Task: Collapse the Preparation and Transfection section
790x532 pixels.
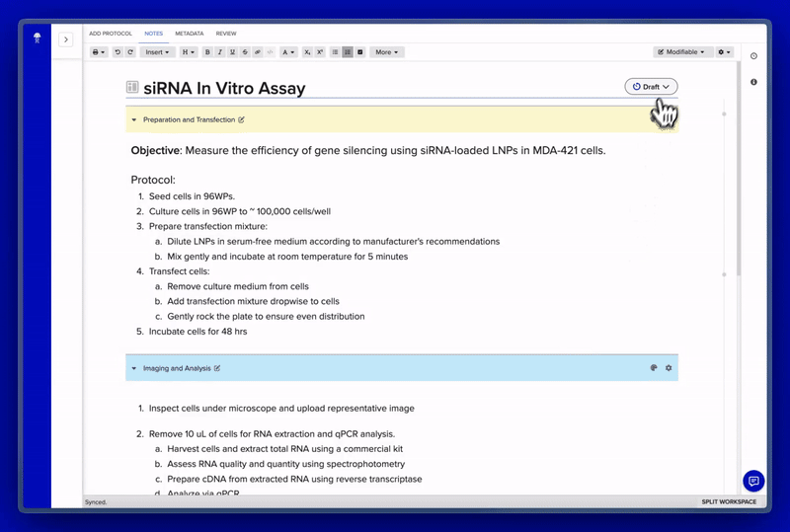Action: (134, 119)
